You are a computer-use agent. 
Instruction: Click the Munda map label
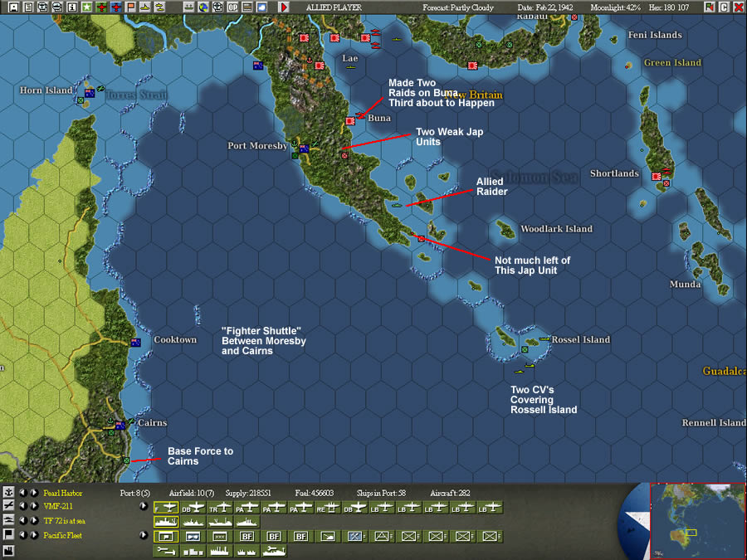pyautogui.click(x=685, y=285)
